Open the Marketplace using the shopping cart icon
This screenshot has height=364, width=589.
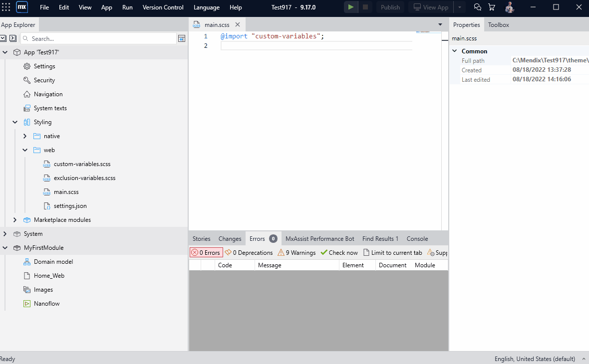click(x=492, y=7)
